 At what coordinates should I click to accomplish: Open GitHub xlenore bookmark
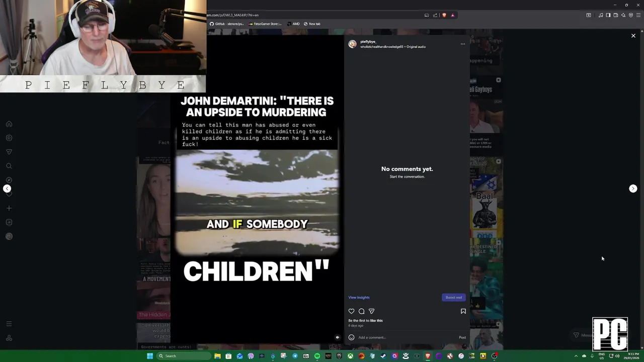(226, 24)
